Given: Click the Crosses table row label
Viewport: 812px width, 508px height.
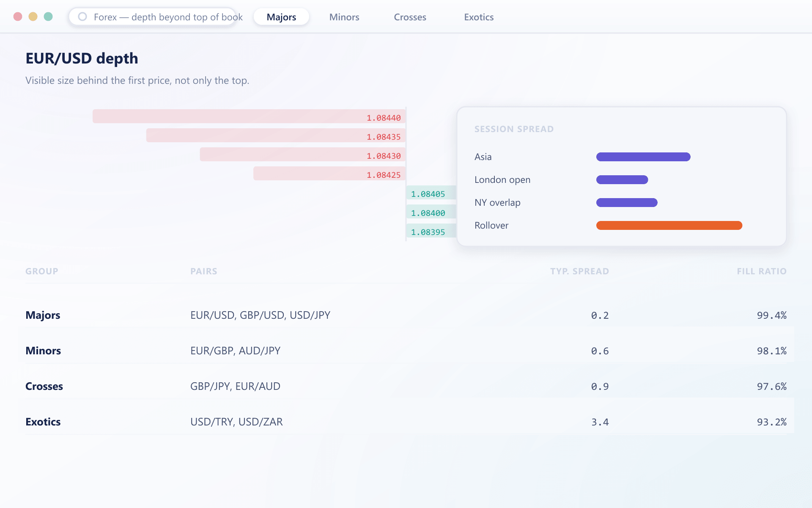Looking at the screenshot, I should coord(44,386).
